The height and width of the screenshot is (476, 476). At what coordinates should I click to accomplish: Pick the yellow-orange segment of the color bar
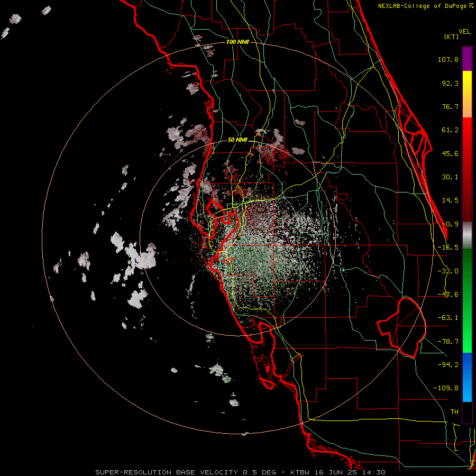[x=467, y=94]
